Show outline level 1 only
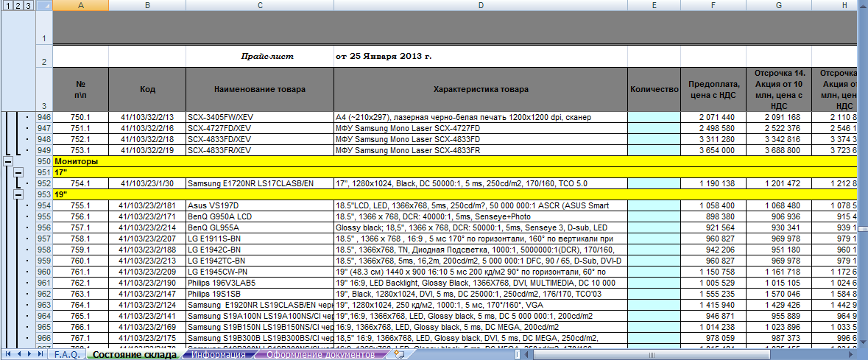The image size is (868, 360). (x=7, y=5)
